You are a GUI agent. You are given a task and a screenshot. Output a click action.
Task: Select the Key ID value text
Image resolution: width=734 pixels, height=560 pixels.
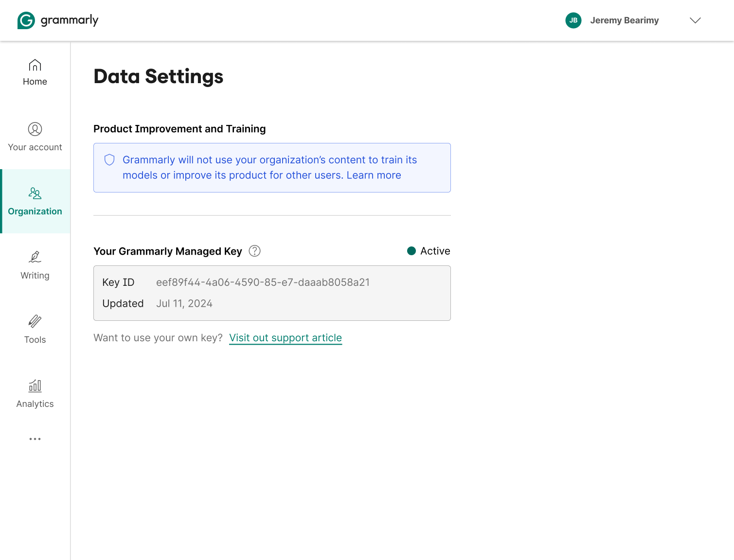click(263, 282)
